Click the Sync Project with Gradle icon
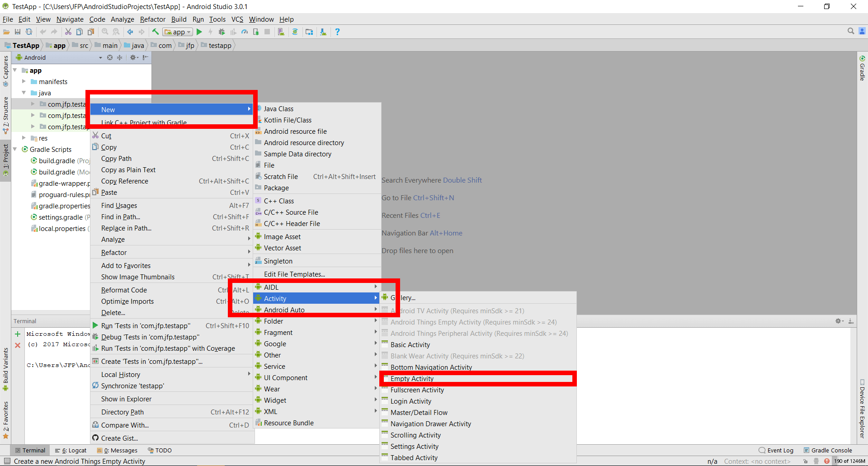Viewport: 868px width, 466px height. (x=295, y=32)
